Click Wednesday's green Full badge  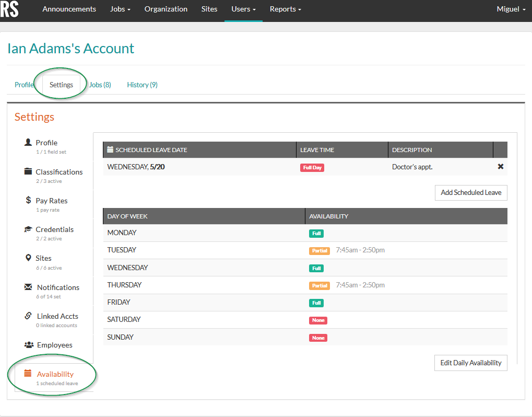pyautogui.click(x=316, y=268)
